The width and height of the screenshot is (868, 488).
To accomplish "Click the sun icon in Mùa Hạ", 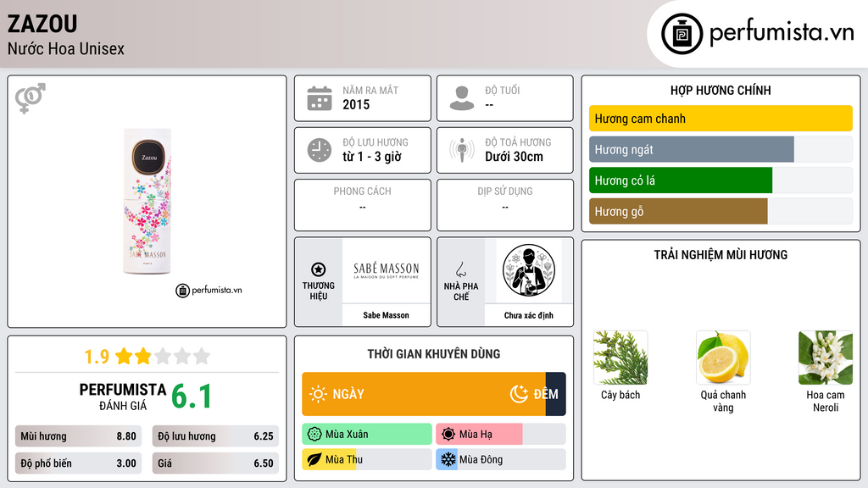I will 448,435.
